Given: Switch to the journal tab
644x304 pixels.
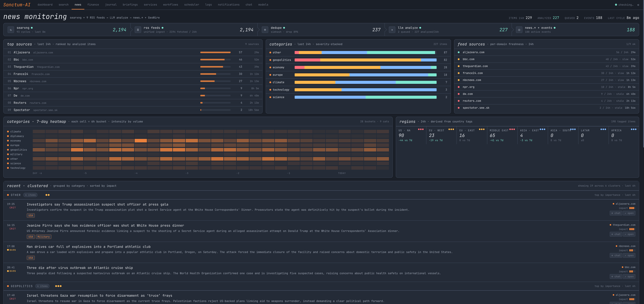Looking at the screenshot, I should coord(111,5).
